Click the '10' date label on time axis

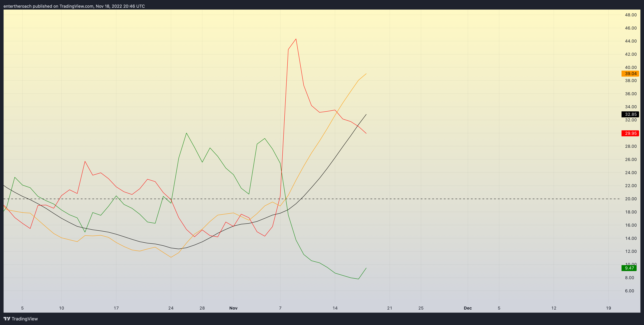(x=61, y=308)
